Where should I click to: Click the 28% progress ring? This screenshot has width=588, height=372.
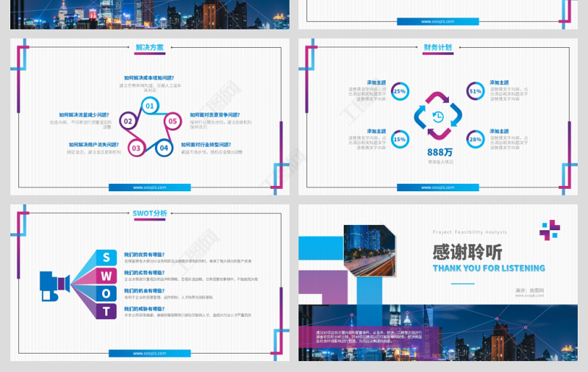click(475, 139)
